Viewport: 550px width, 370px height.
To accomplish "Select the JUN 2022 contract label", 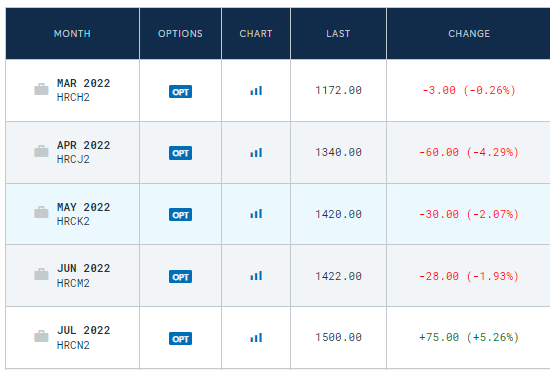I will (84, 268).
